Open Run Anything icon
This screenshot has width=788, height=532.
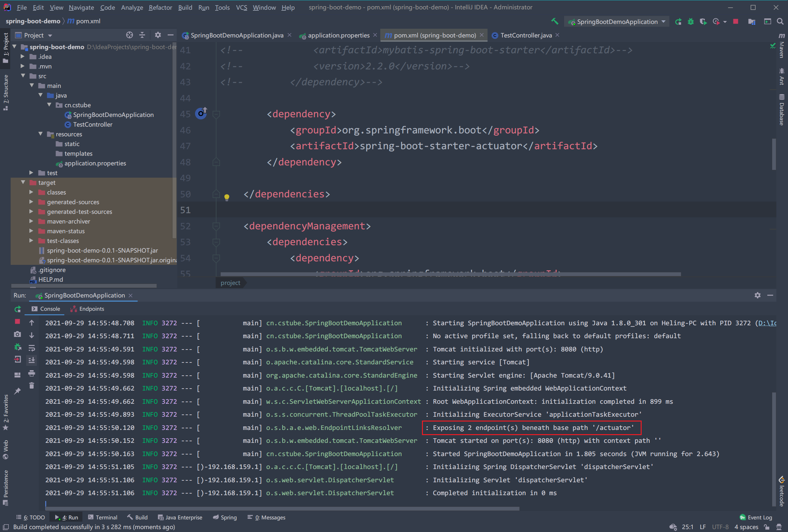tap(767, 22)
